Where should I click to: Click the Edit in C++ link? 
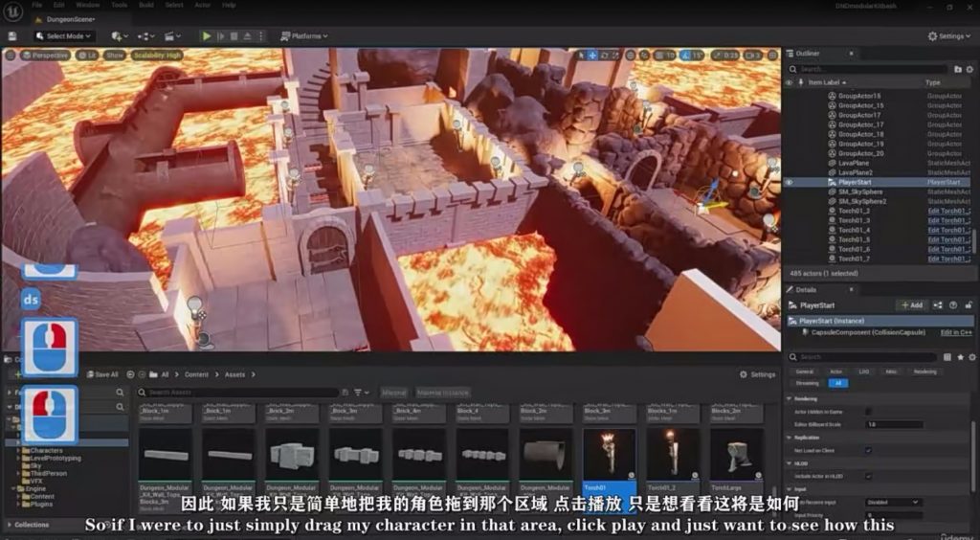click(956, 332)
